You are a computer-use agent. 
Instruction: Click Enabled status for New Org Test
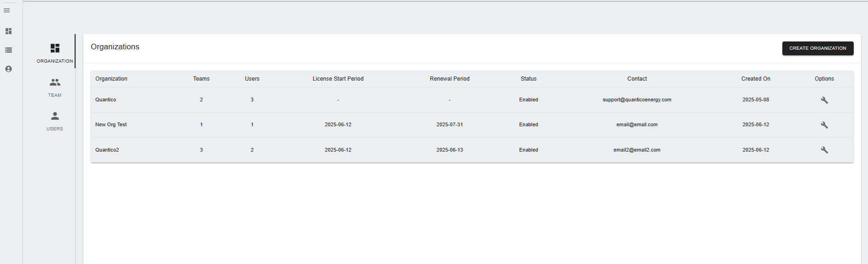[529, 124]
